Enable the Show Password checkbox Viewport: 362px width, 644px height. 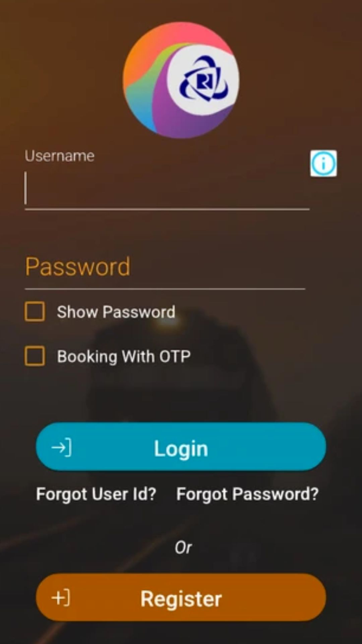pos(35,312)
